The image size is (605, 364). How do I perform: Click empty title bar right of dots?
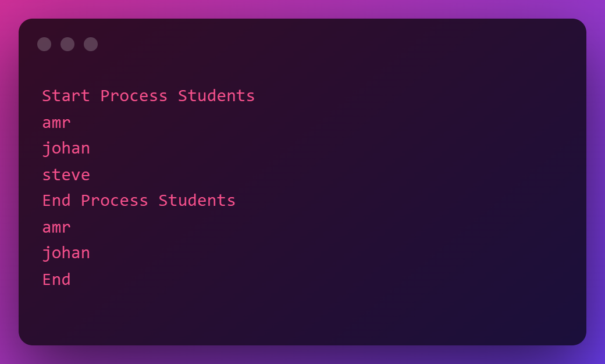(x=340, y=44)
